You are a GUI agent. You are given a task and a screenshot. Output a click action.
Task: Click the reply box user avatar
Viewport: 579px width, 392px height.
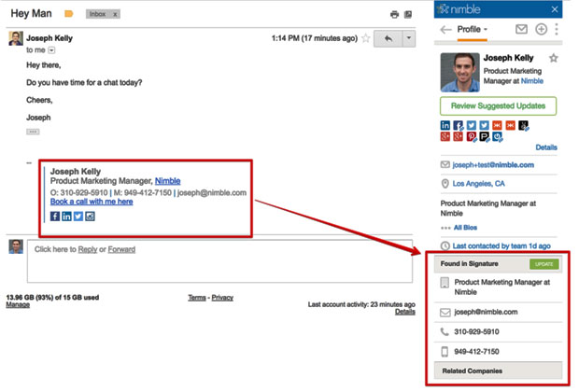pyautogui.click(x=16, y=246)
